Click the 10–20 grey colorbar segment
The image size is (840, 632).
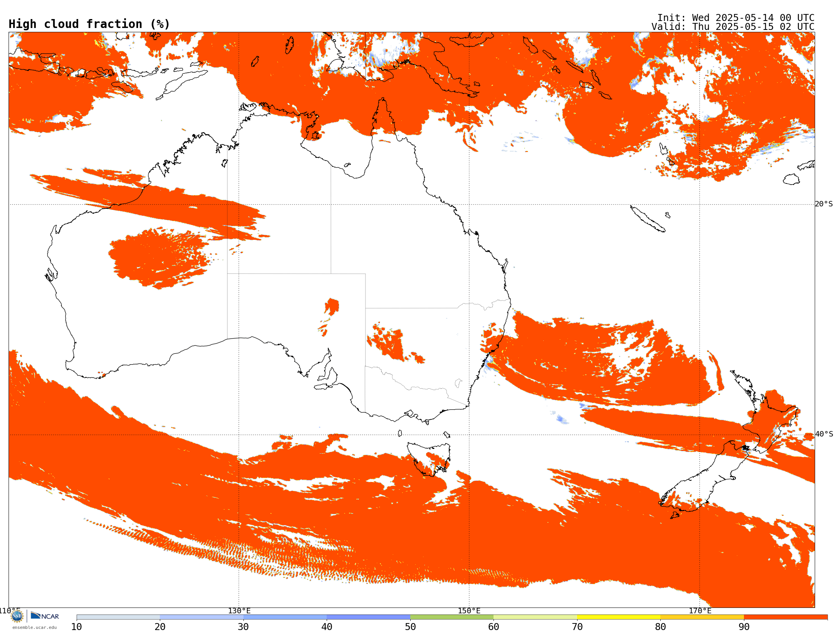(118, 617)
